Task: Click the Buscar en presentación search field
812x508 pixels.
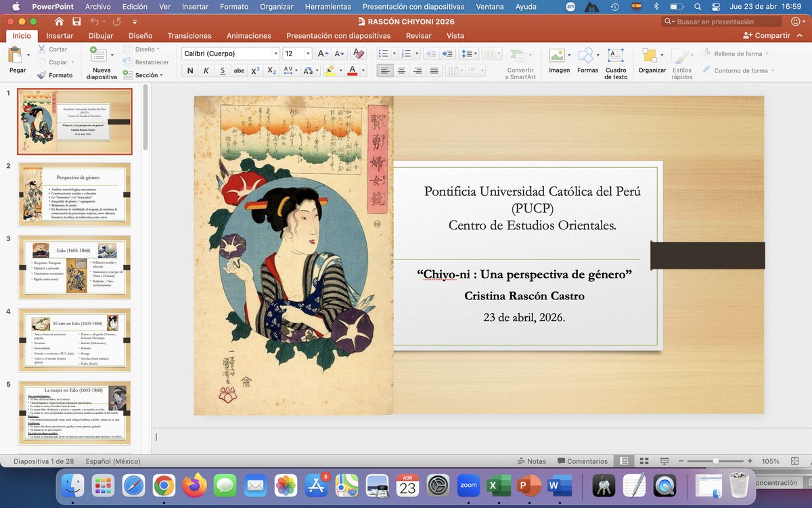Action: pyautogui.click(x=722, y=22)
